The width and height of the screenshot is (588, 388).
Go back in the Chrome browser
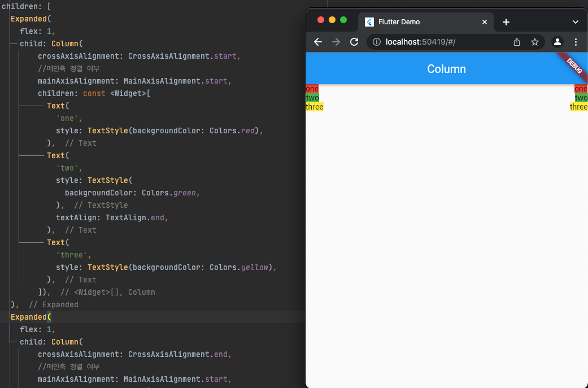[x=318, y=42]
